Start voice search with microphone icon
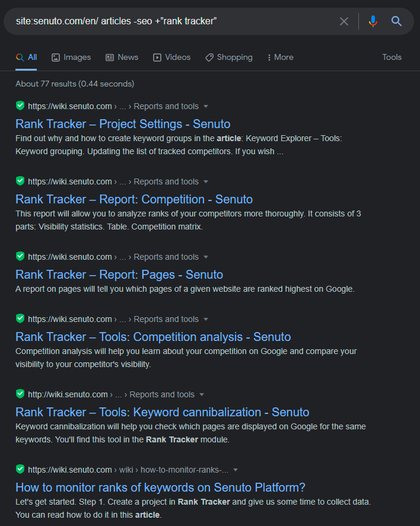The image size is (420, 526). [x=373, y=21]
